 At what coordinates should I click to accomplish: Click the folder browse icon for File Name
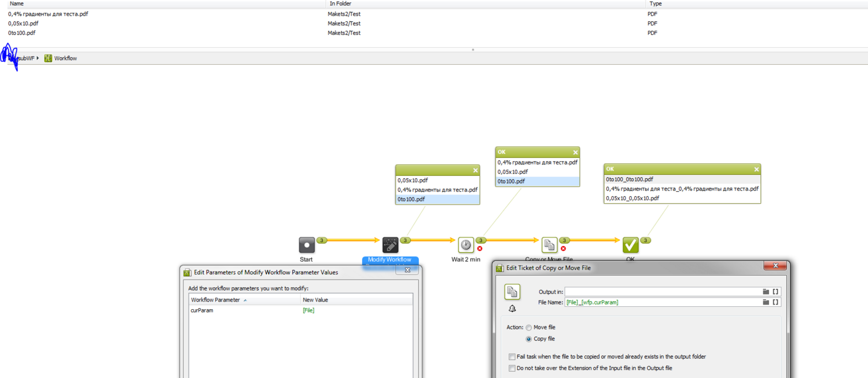click(x=766, y=302)
